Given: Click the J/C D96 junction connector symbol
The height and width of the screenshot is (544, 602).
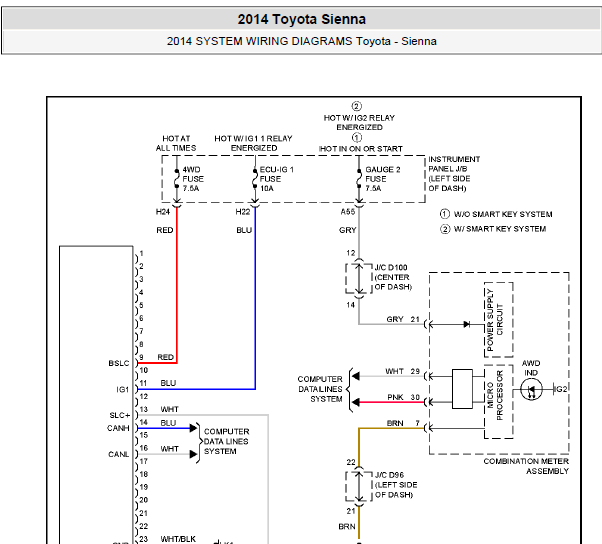Looking at the screenshot, I should pyautogui.click(x=359, y=486).
